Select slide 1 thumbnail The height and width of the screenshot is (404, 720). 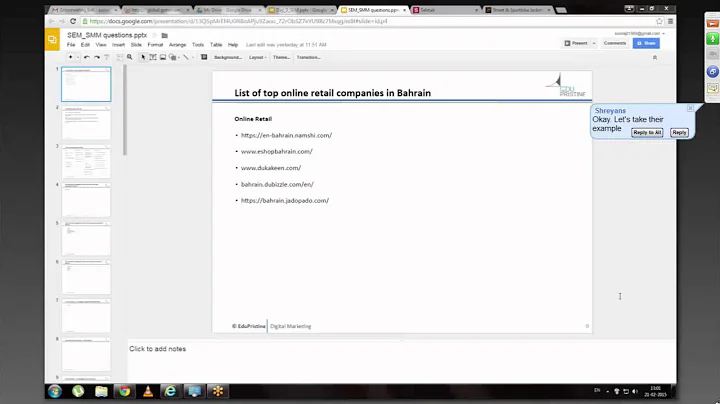pos(86,84)
